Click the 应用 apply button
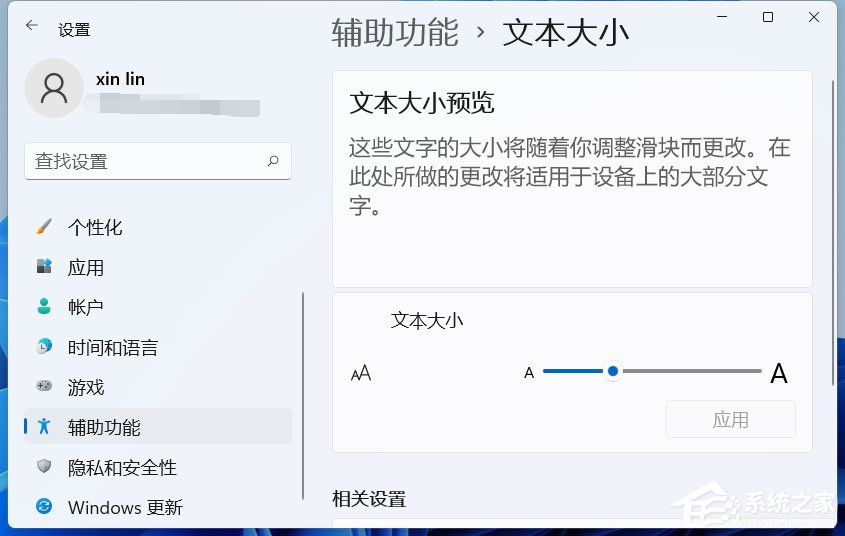 click(x=731, y=419)
